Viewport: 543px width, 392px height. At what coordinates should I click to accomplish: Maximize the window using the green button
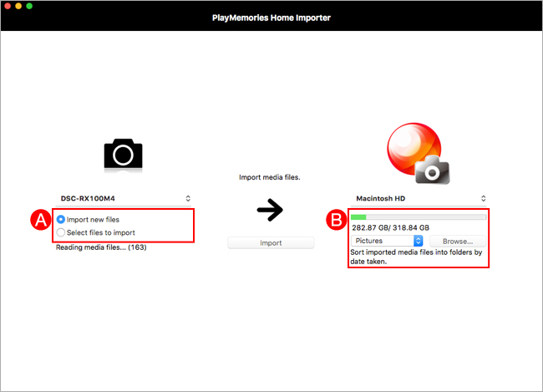[x=34, y=6]
